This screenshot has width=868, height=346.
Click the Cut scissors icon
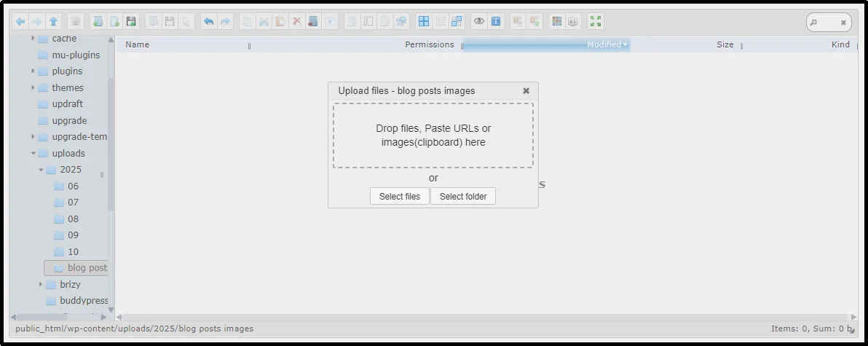pyautogui.click(x=264, y=22)
